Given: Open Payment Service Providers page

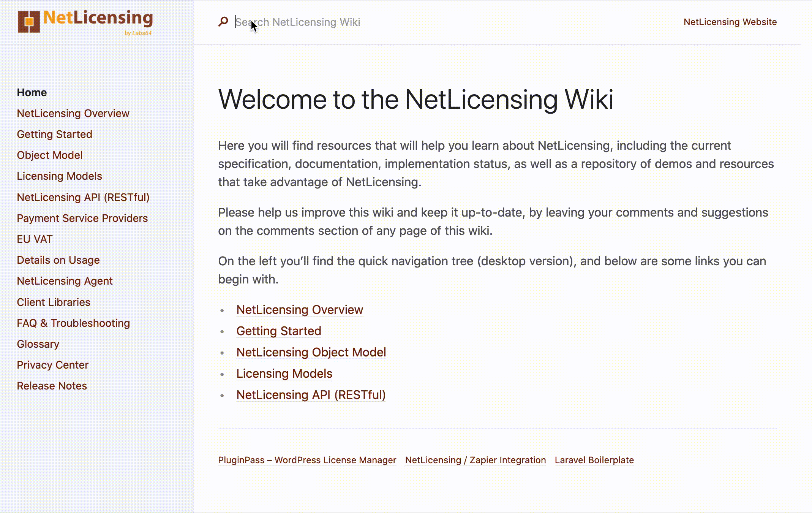Looking at the screenshot, I should (82, 218).
